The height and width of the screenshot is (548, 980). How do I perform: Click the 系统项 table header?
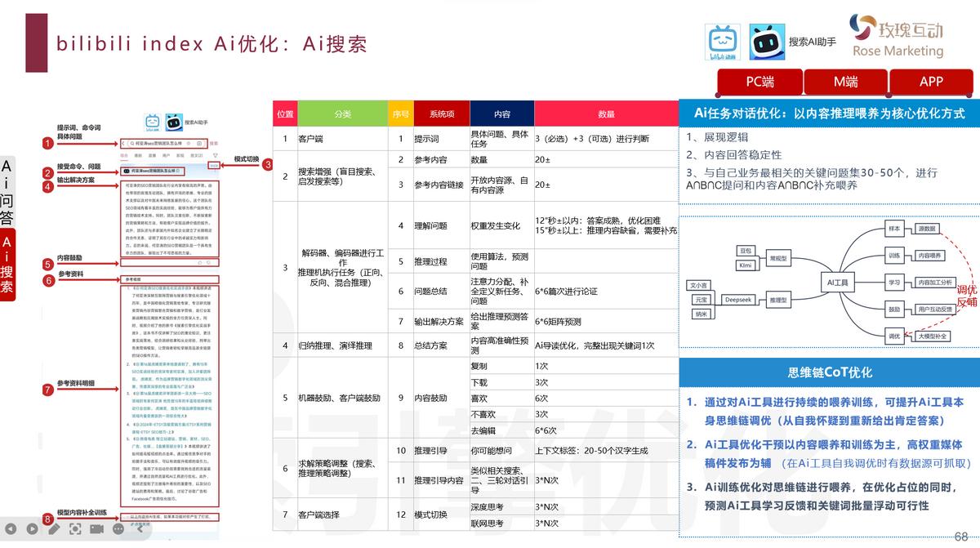(440, 114)
